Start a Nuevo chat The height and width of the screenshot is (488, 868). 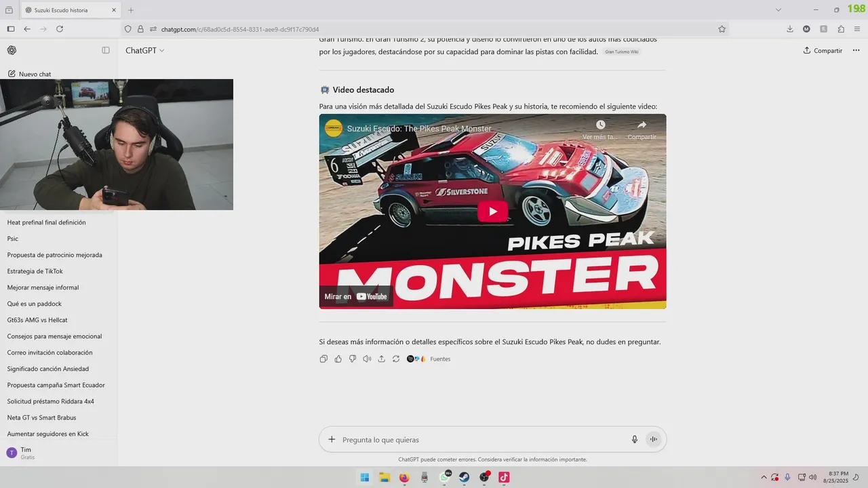point(30,74)
